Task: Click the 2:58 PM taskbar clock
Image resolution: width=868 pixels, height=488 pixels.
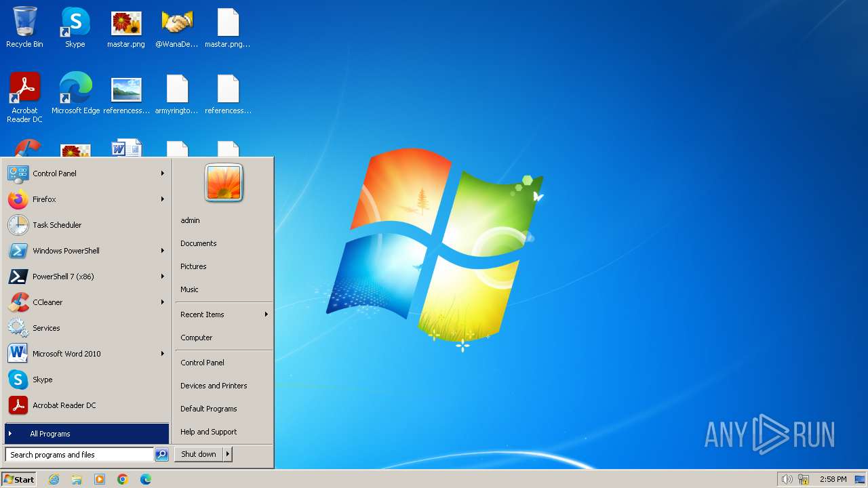Action: click(833, 479)
